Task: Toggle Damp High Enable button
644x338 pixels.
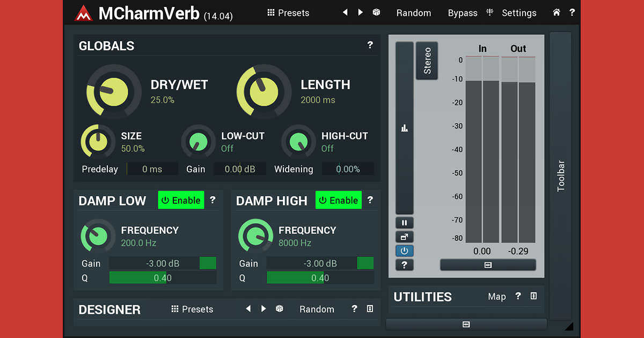Action: pyautogui.click(x=339, y=200)
